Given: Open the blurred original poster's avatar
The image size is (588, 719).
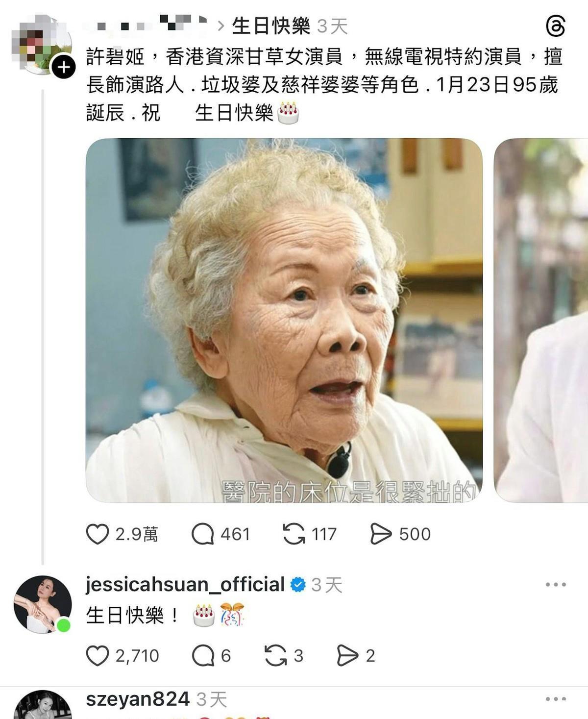Looking at the screenshot, I should (42, 45).
